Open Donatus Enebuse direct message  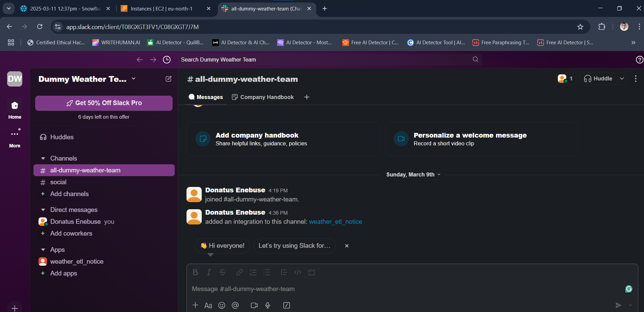click(104, 221)
